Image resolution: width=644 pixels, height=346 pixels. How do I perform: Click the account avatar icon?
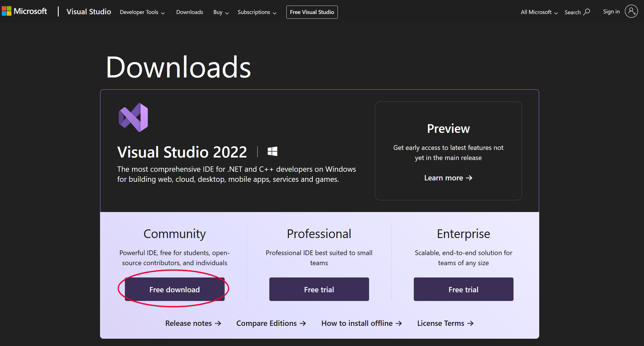pos(631,11)
